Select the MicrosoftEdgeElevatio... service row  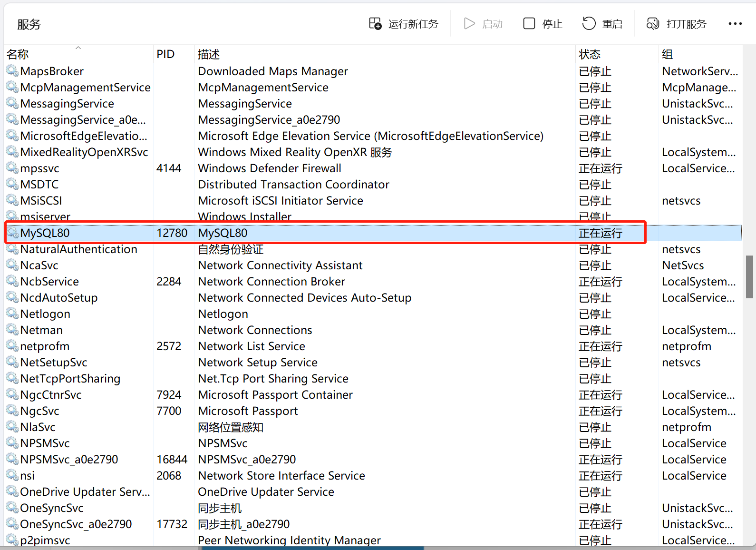[373, 136]
